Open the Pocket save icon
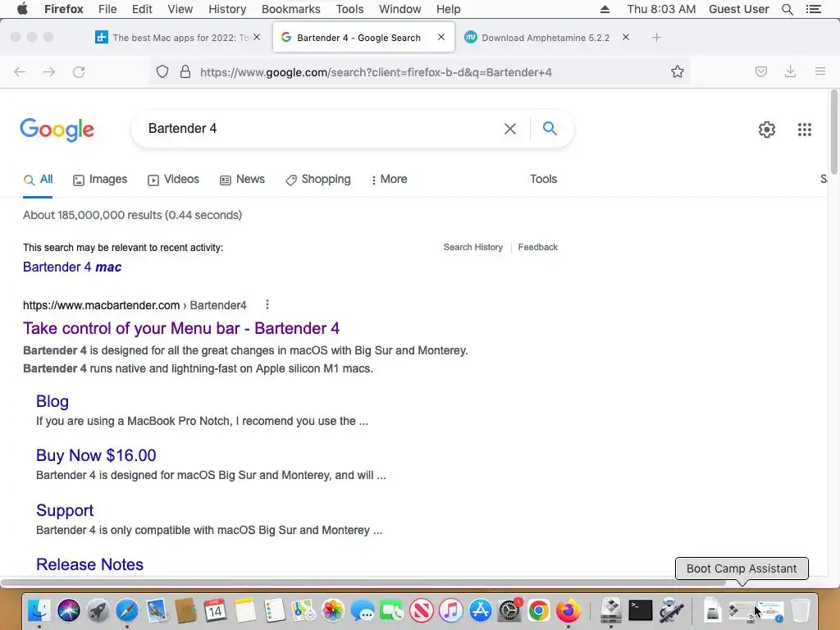This screenshot has height=630, width=840. tap(760, 72)
